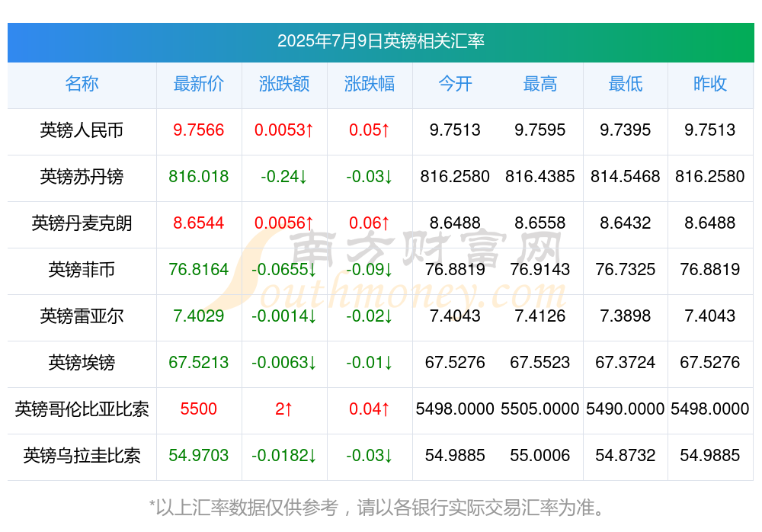Click change amount -0.24↓

pyautogui.click(x=284, y=177)
